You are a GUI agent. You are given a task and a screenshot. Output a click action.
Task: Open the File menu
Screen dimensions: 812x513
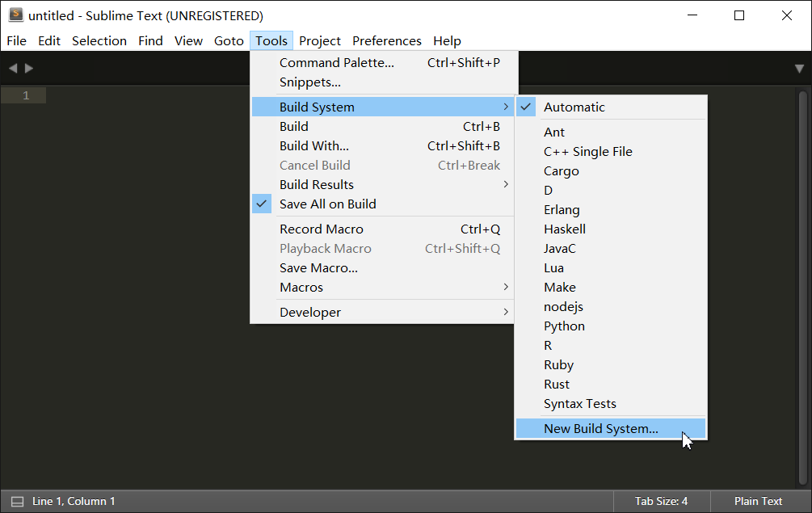[x=17, y=41]
